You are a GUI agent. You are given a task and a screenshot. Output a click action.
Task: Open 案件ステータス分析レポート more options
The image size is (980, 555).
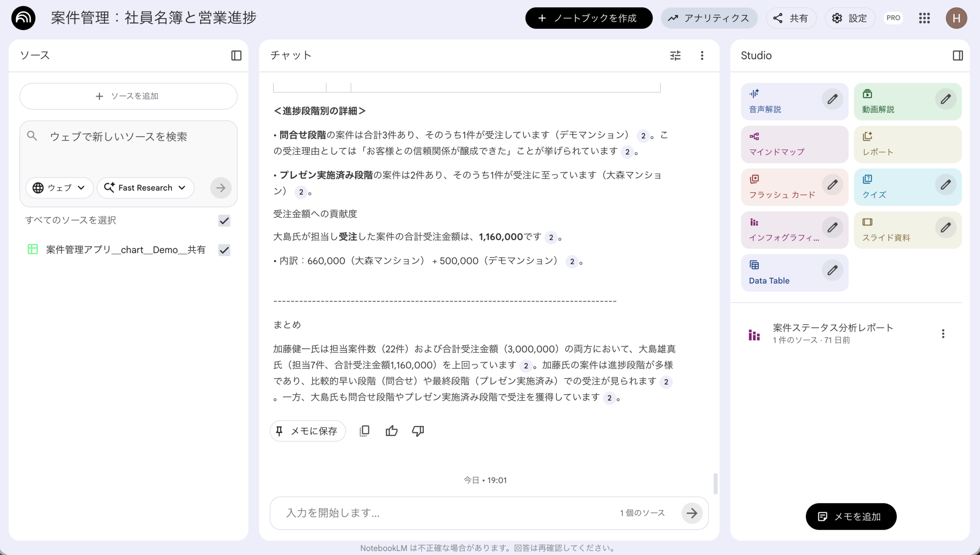click(x=943, y=334)
